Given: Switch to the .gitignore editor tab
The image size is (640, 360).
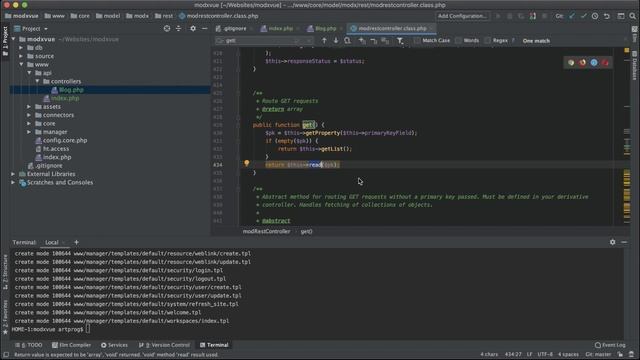Looking at the screenshot, I should coord(235,29).
